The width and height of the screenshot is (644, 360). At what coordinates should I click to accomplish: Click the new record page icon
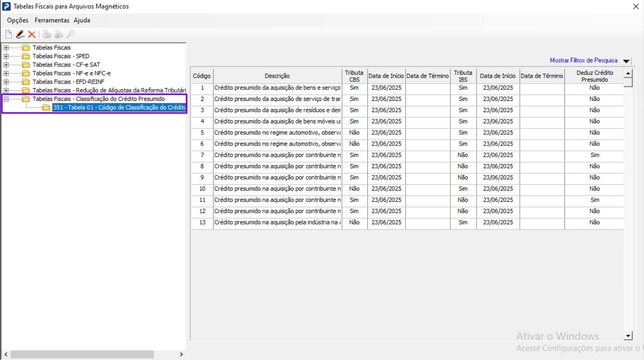point(8,34)
